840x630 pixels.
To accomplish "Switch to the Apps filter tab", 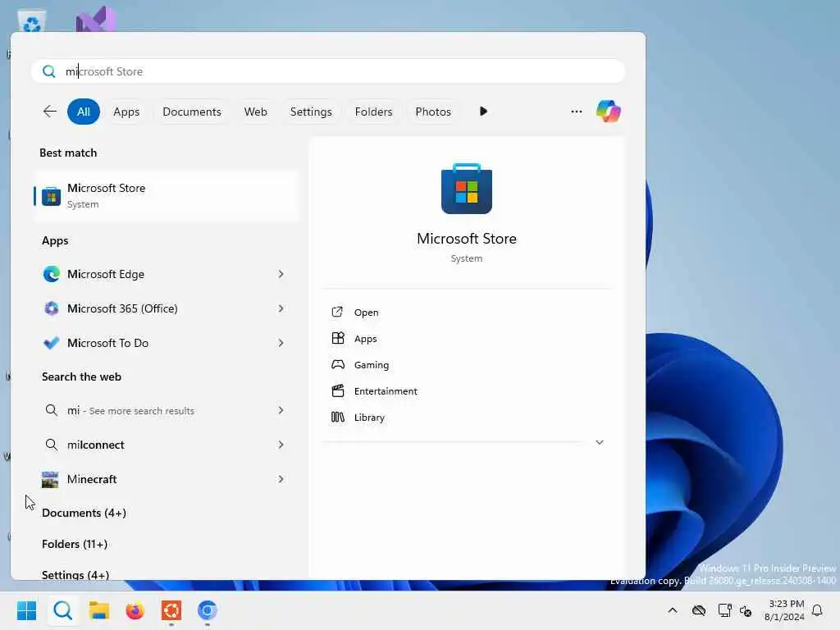I will (x=126, y=112).
